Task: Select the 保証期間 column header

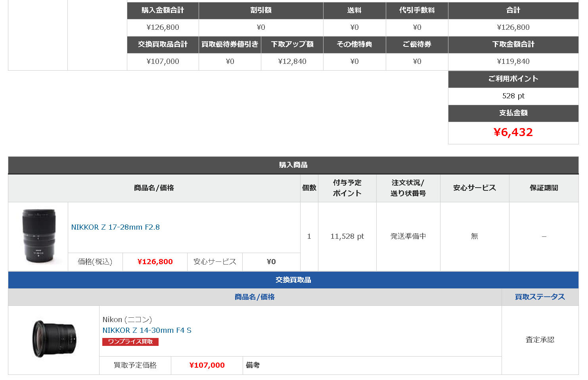Action: click(x=544, y=188)
